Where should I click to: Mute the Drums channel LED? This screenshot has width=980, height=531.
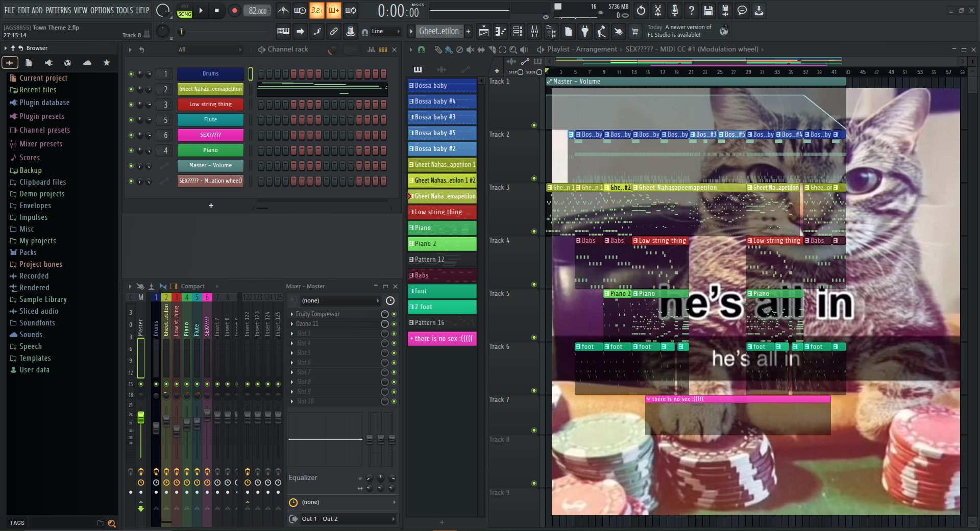click(x=131, y=74)
